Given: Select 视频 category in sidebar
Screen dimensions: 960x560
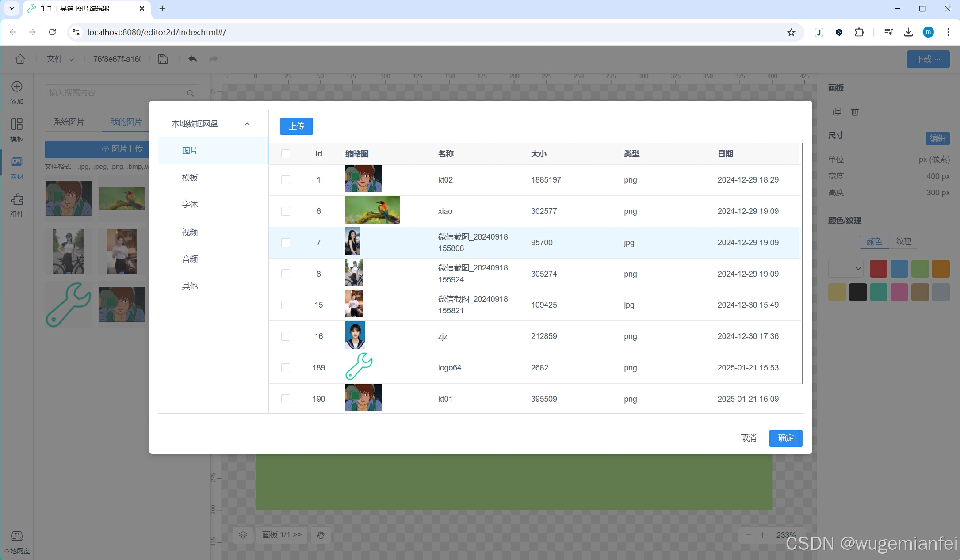Looking at the screenshot, I should (190, 232).
